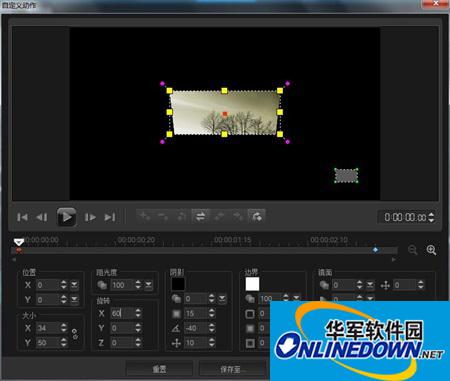
Task: Click the Rotation Z spinner arrows
Action: pyautogui.click(x=138, y=343)
